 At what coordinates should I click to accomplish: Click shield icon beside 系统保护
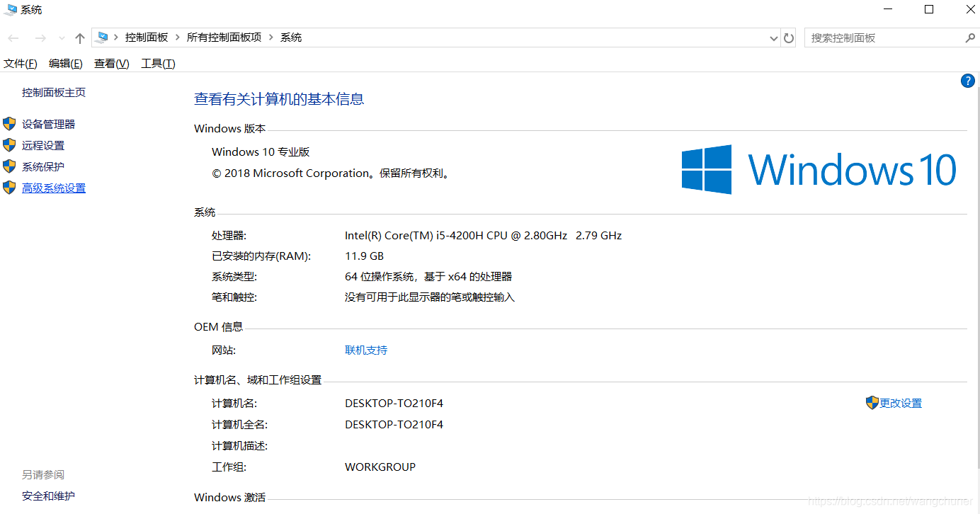9,166
